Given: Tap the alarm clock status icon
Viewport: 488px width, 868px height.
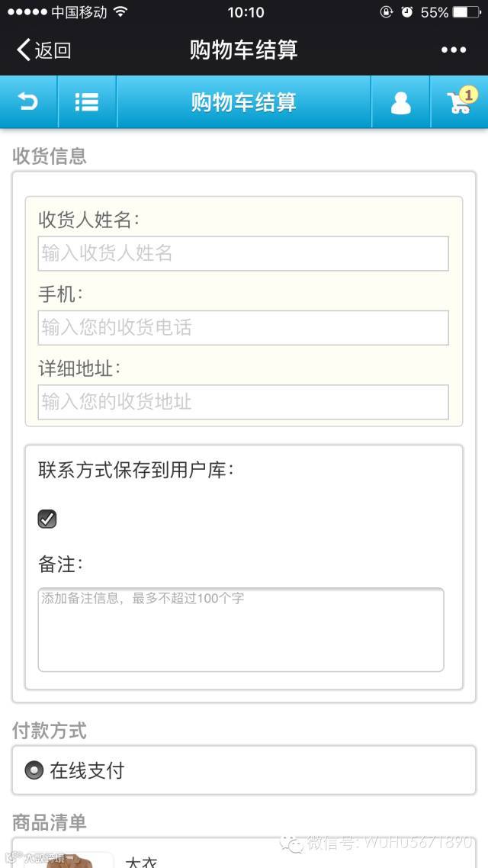Looking at the screenshot, I should tap(406, 12).
